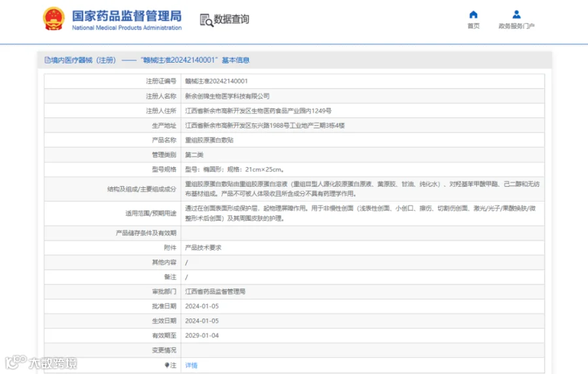Click 国家药品监督管理局 site title
Viewport: 588px width, 374px height.
point(127,16)
